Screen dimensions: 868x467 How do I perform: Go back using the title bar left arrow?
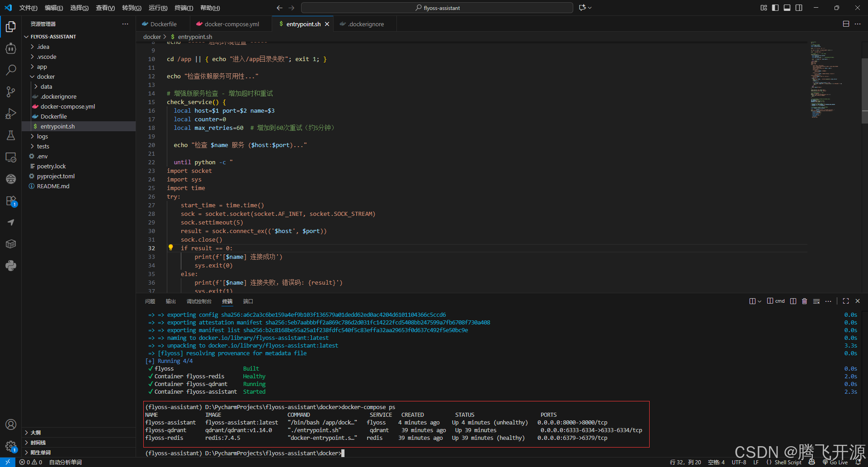279,8
